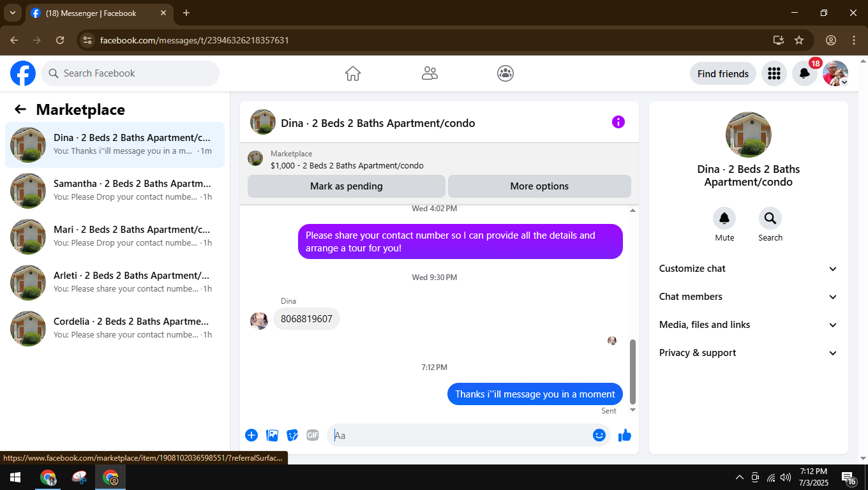The width and height of the screenshot is (868, 490).
Task: Attach a photo using the image icon
Action: [273, 435]
